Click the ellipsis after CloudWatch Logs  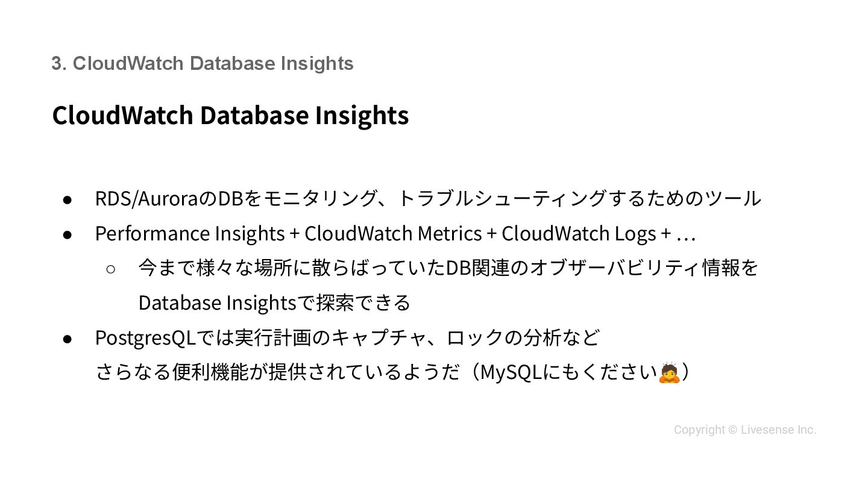pos(686,234)
